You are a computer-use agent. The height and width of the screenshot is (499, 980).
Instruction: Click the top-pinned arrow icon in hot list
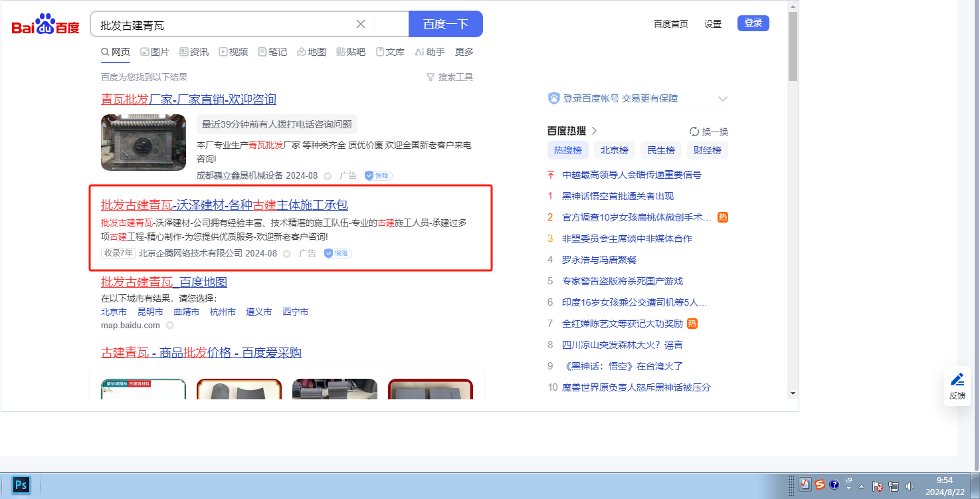[x=550, y=175]
